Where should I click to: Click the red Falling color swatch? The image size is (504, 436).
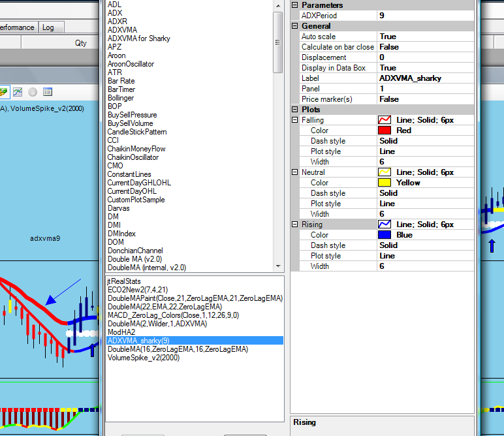(385, 131)
